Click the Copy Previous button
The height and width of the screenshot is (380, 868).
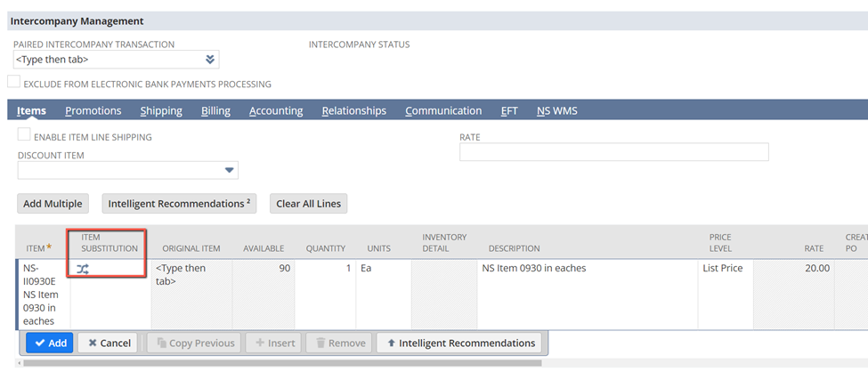[x=193, y=343]
